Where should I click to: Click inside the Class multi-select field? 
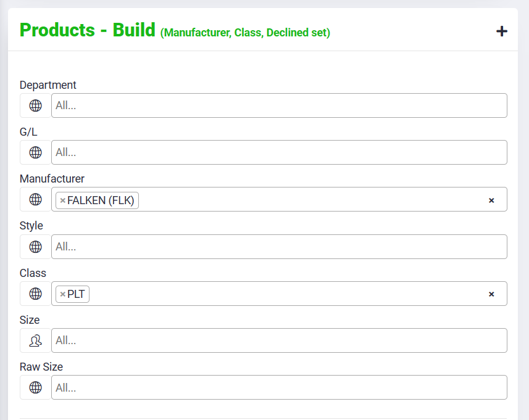pos(284,294)
